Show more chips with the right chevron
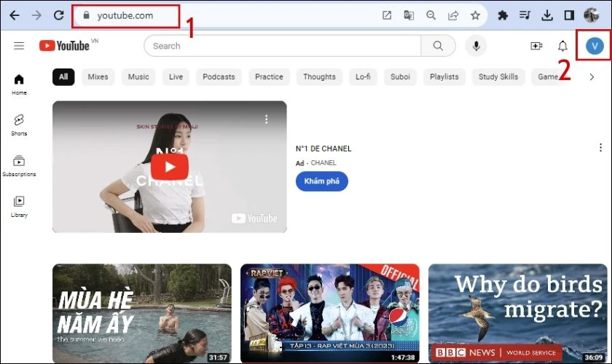The width and height of the screenshot is (612, 364). pos(592,77)
